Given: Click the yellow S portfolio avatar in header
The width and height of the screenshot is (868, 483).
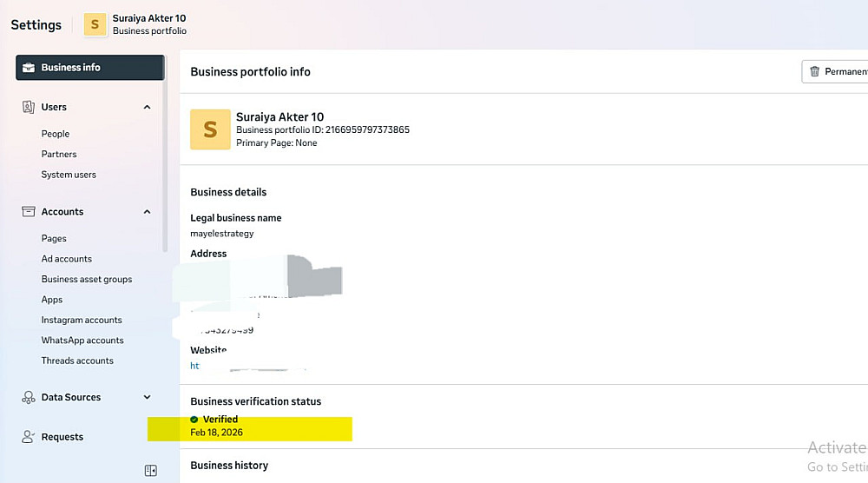Looking at the screenshot, I should click(x=95, y=24).
